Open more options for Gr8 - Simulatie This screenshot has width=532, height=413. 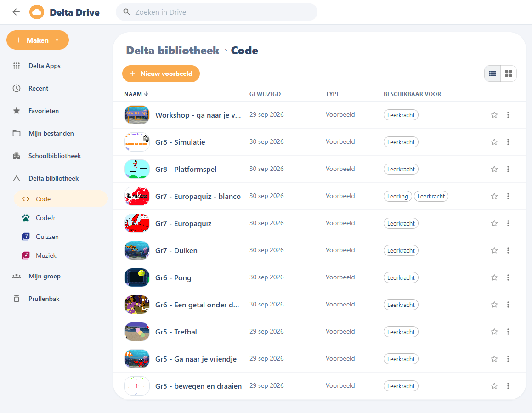508,142
